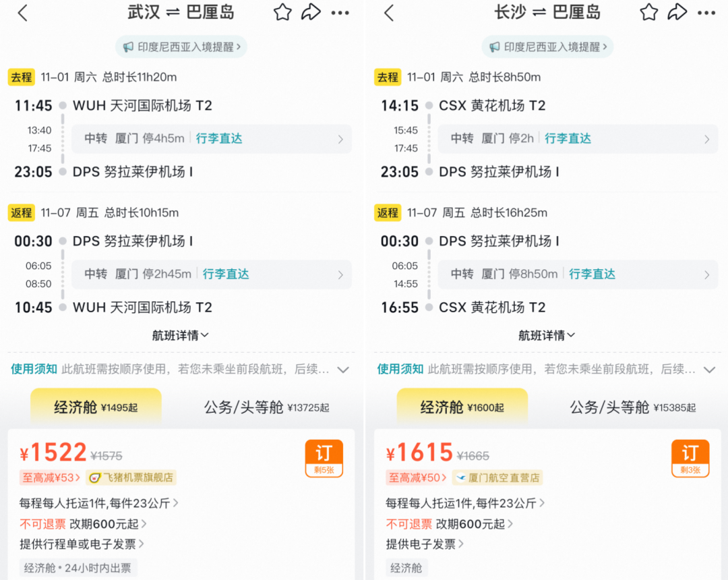The image size is (728, 580).
Task: Select the 经济舱 tab on Changsha page
Action: point(461,409)
